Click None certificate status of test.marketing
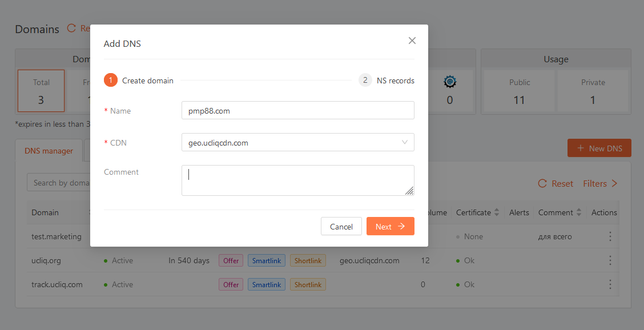The image size is (644, 330). click(469, 237)
